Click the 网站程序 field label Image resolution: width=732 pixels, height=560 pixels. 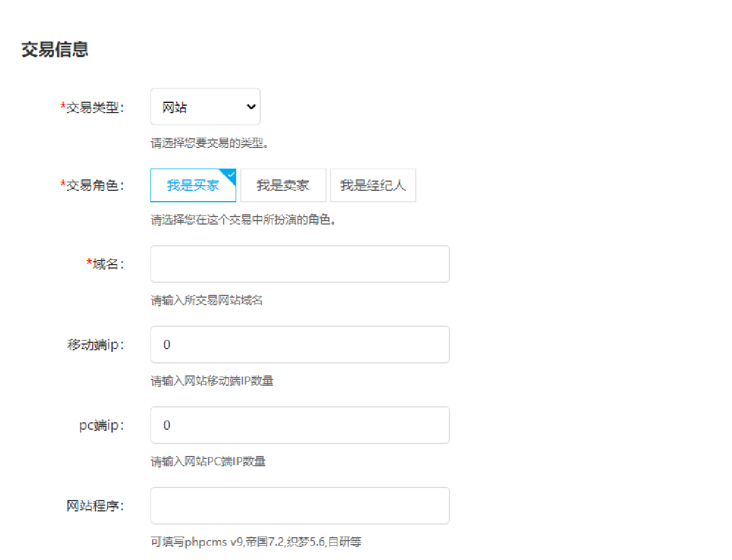pyautogui.click(x=95, y=506)
